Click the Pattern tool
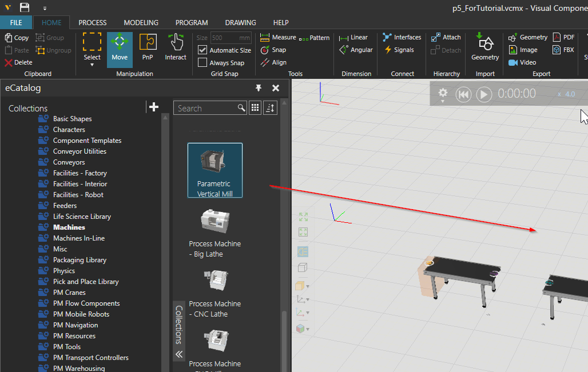This screenshot has width=588, height=372. [314, 38]
